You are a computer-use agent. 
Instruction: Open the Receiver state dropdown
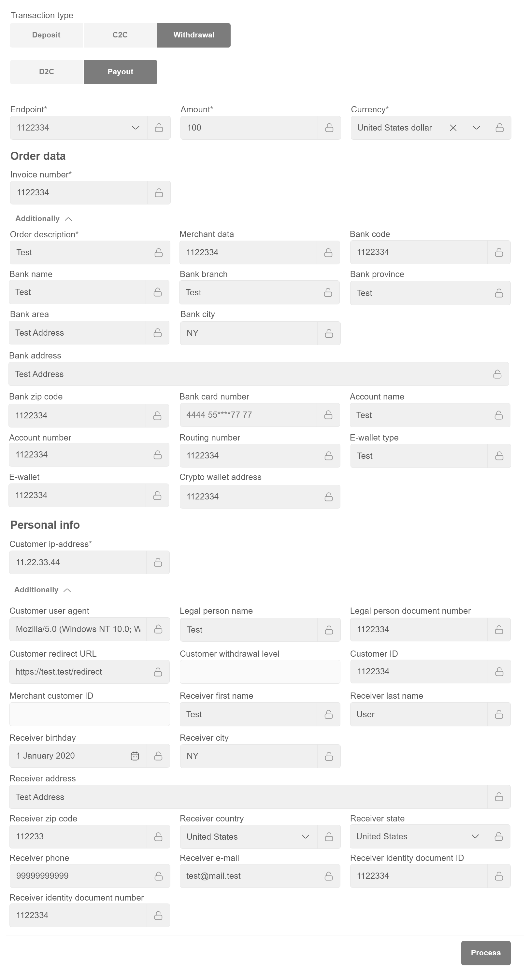point(475,836)
